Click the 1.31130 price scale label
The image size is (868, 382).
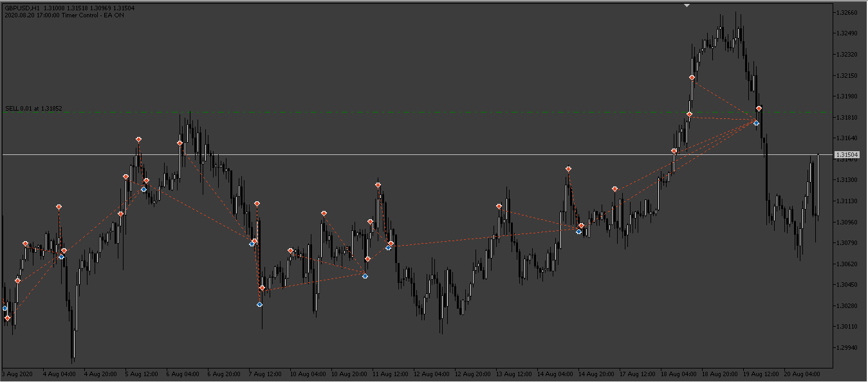coord(847,201)
